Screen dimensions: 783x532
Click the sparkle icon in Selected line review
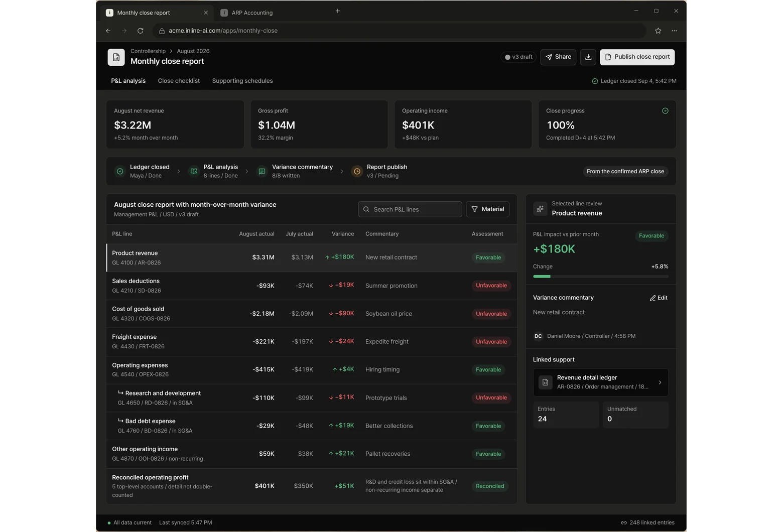[540, 209]
